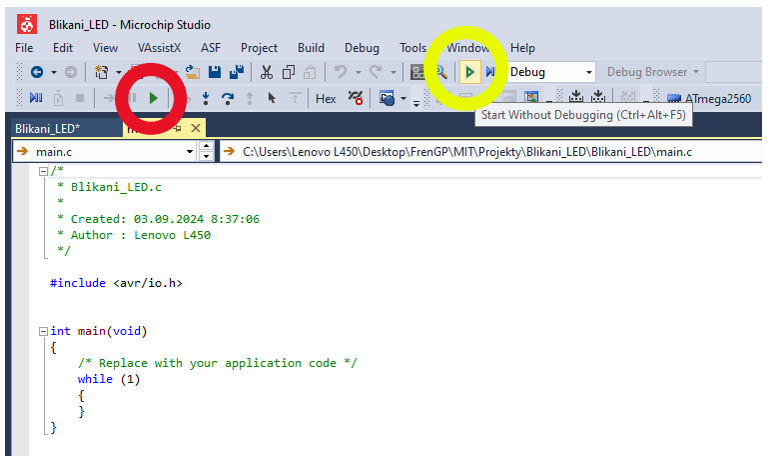Click the toolbar overflow options arrow after debug windows
The height and width of the screenshot is (459, 778).
tap(416, 103)
